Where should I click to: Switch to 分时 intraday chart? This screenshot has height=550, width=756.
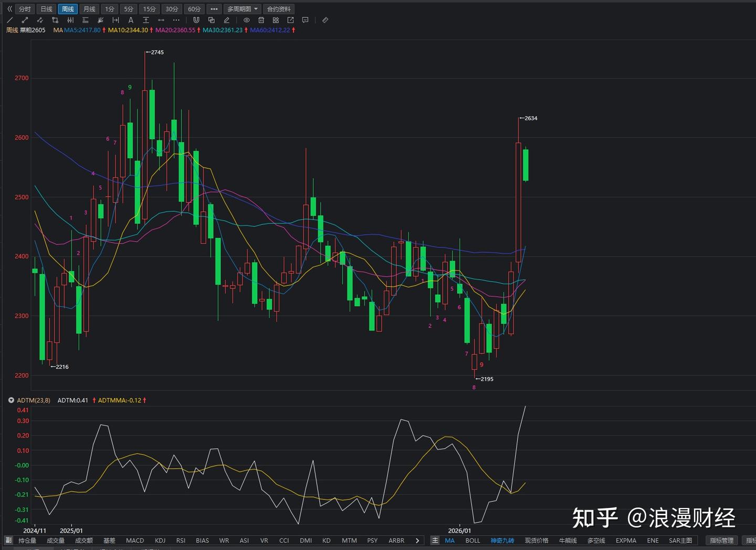(x=25, y=9)
